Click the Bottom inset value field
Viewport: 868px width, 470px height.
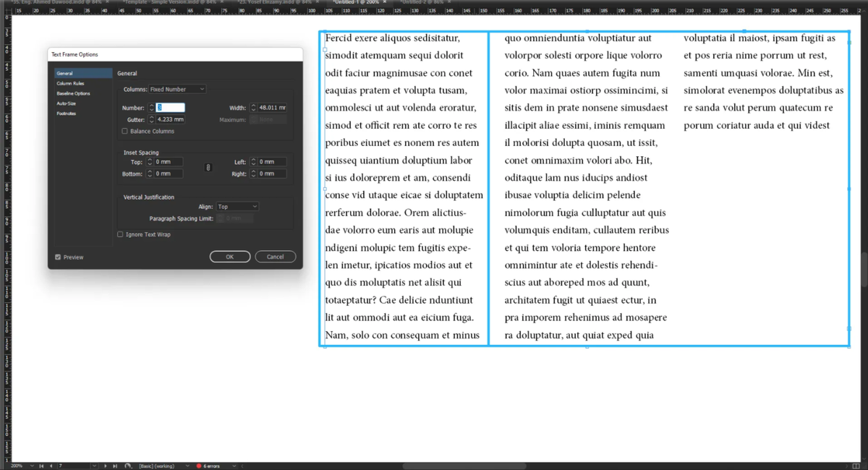pos(169,174)
